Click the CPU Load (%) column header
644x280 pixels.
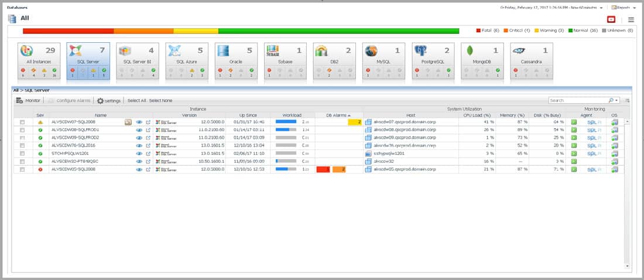[477, 115]
